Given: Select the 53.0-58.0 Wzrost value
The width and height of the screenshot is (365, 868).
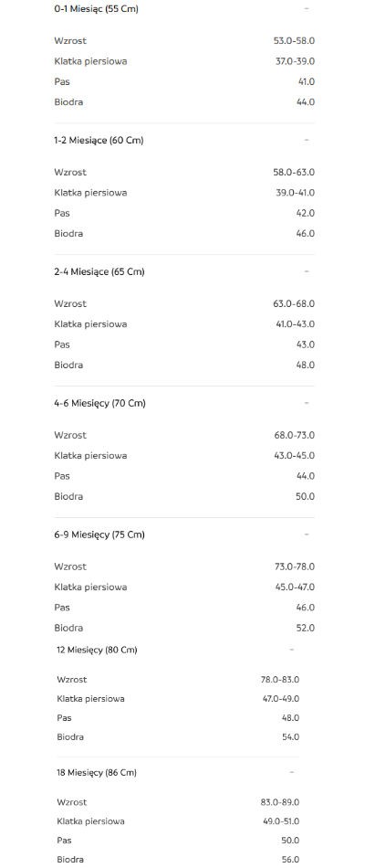Looking at the screenshot, I should (294, 41).
